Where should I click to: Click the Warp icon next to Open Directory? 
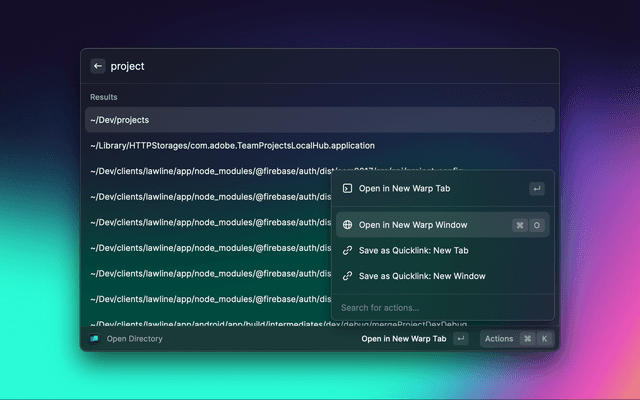tap(94, 339)
